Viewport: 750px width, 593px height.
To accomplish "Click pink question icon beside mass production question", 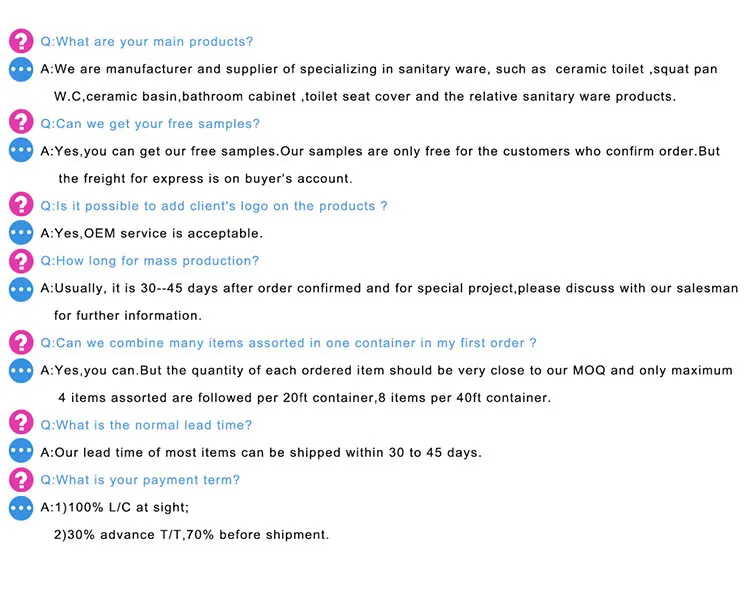I will coord(21,261).
